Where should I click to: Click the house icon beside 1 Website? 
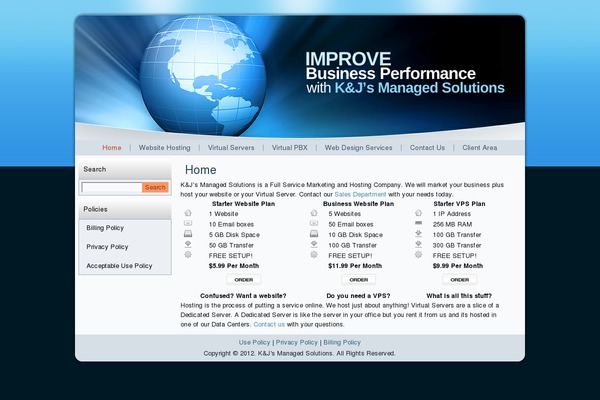188,213
